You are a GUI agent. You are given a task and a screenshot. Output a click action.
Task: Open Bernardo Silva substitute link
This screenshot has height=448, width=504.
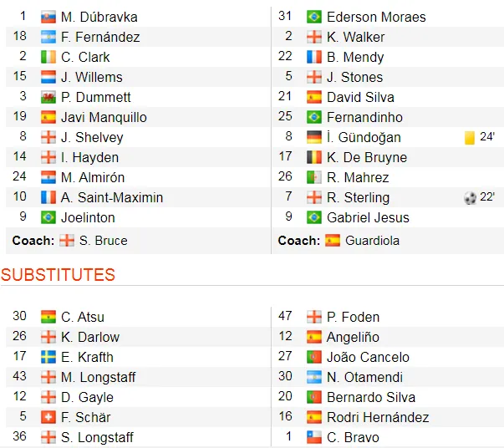coord(370,397)
